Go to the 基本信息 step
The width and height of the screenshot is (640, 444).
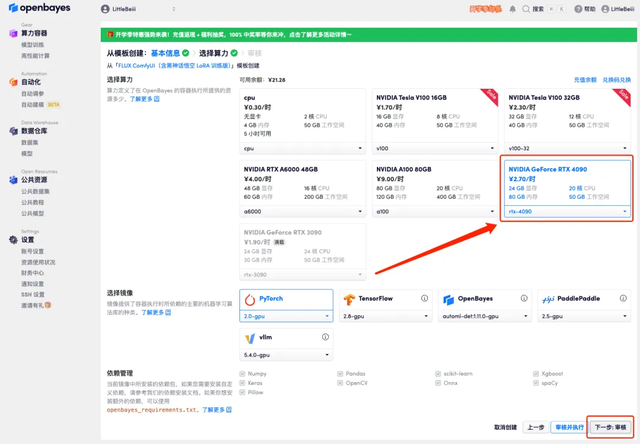pyautogui.click(x=165, y=53)
